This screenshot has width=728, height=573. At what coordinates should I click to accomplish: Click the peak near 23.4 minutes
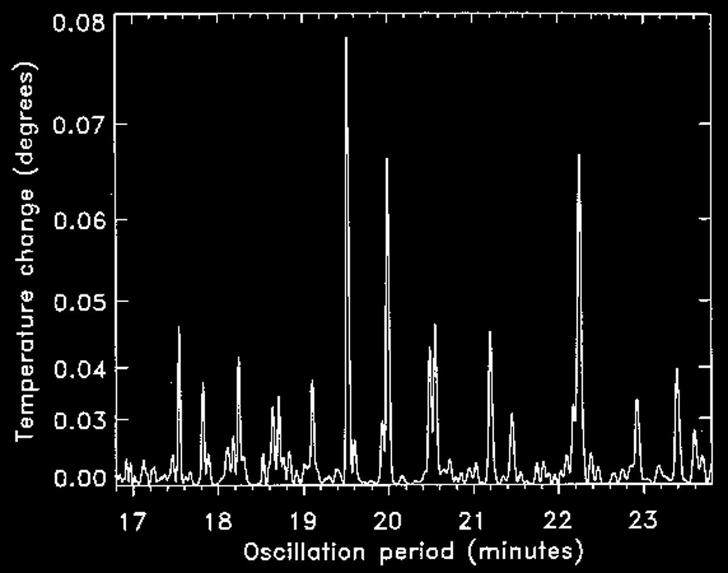pyautogui.click(x=677, y=376)
